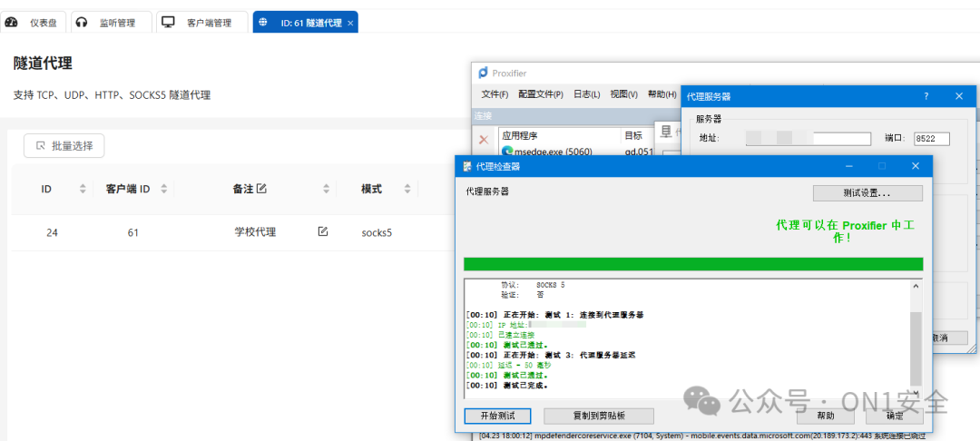Close the ID: 61 隧道代理 tab
This screenshot has width=980, height=441.
[350, 23]
